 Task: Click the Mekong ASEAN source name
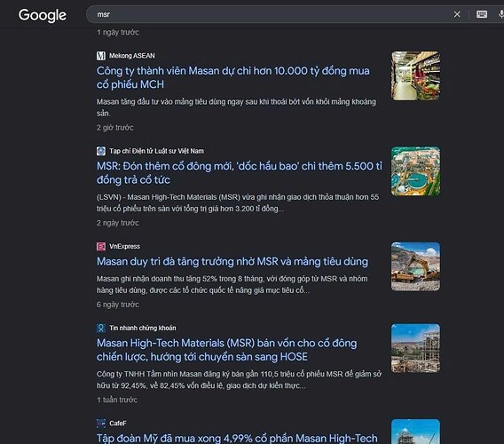132,56
